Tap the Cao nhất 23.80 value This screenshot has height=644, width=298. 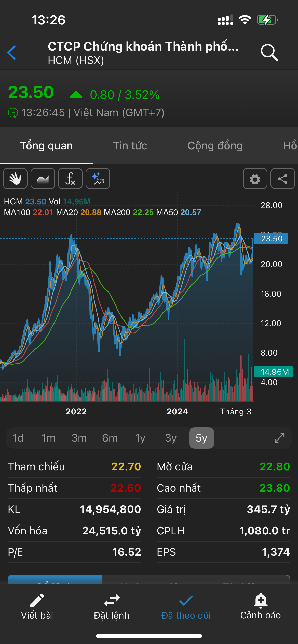pyautogui.click(x=275, y=488)
